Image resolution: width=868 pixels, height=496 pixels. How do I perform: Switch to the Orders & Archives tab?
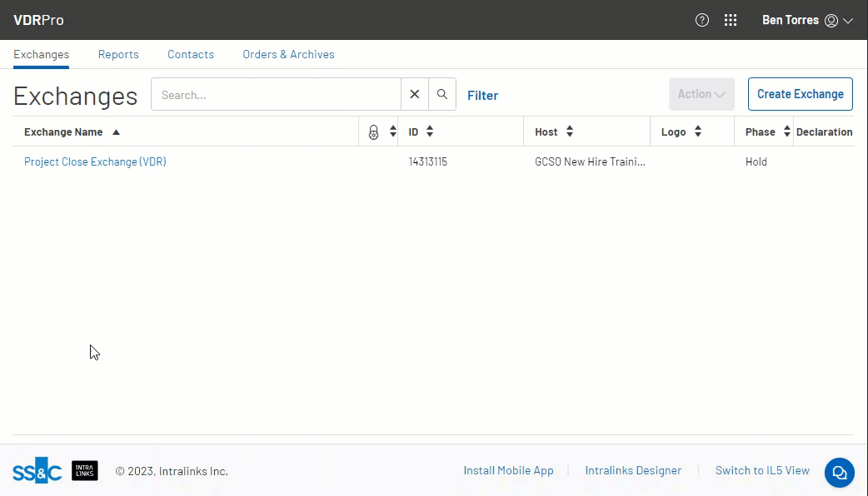[288, 54]
